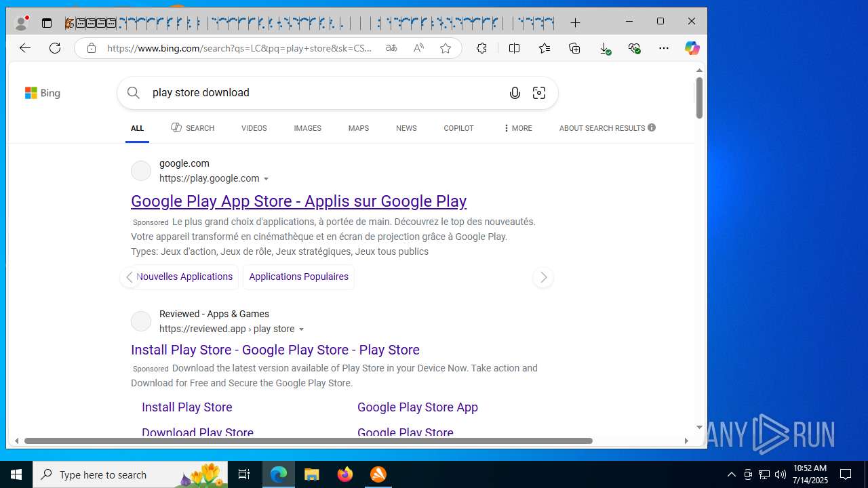Switch to the SEARCH tab
Screen dimensions: 868x488
pyautogui.click(x=193, y=128)
